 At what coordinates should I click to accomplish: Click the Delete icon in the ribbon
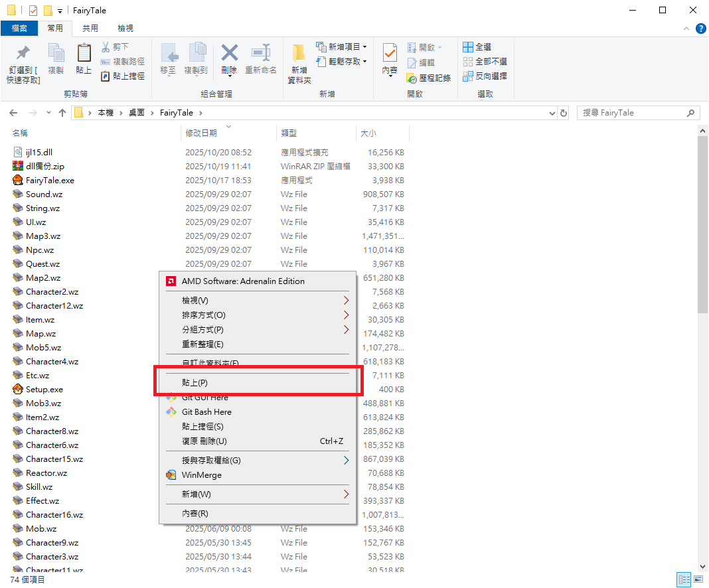[x=229, y=54]
